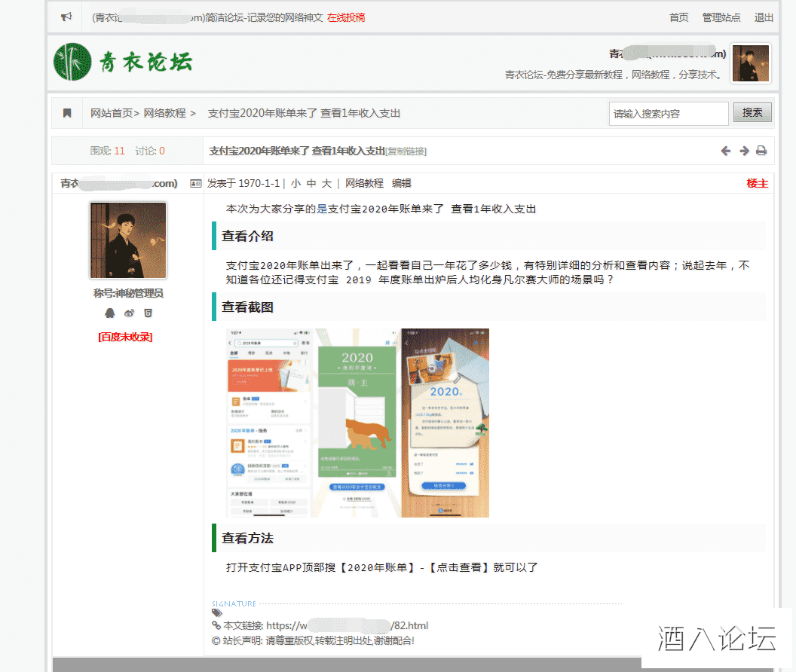796x672 pixels.
Task: Click the chain link icon before 本文链接
Action: (x=216, y=625)
